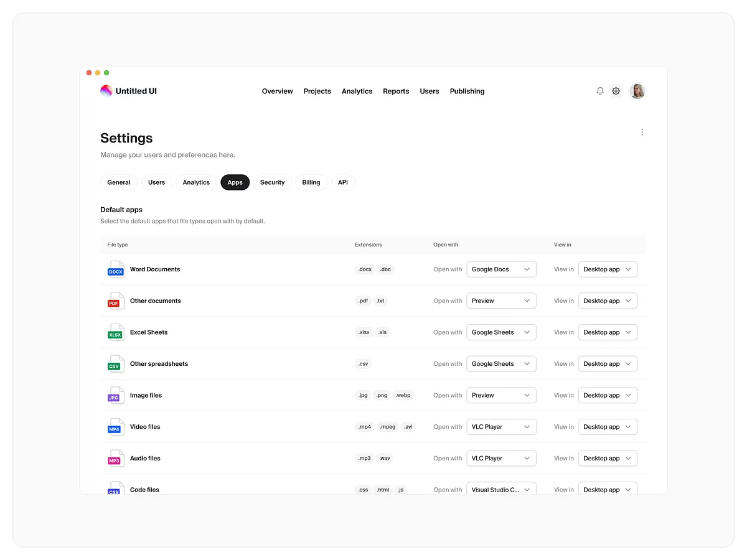Open notifications via the bell icon
747x560 pixels.
(599, 91)
